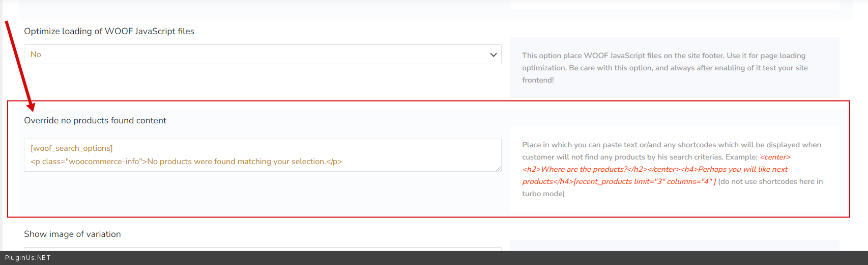Click the selected "No" value text
The height and width of the screenshot is (265, 868).
click(36, 55)
